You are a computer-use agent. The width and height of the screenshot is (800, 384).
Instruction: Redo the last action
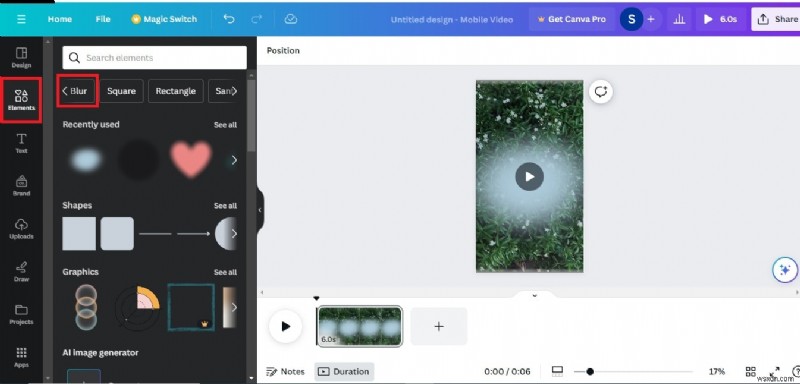(x=257, y=19)
